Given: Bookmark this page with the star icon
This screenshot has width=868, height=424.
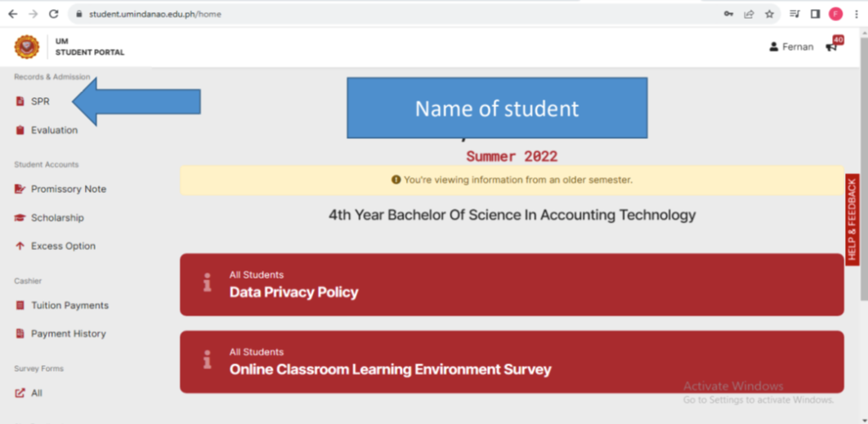Looking at the screenshot, I should (x=769, y=15).
